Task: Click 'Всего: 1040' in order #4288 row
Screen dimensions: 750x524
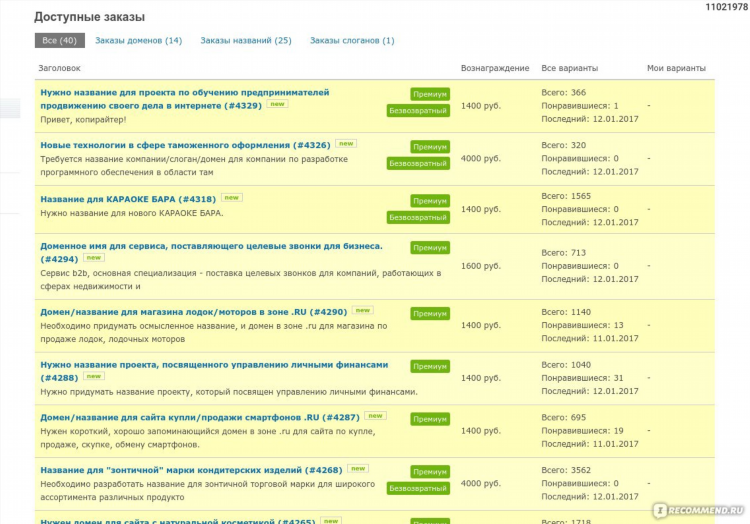Action: (566, 365)
